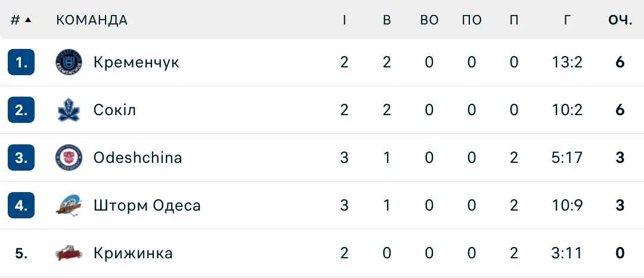Sort by the В wins column header
This screenshot has height=278, width=644.
[x=387, y=20]
